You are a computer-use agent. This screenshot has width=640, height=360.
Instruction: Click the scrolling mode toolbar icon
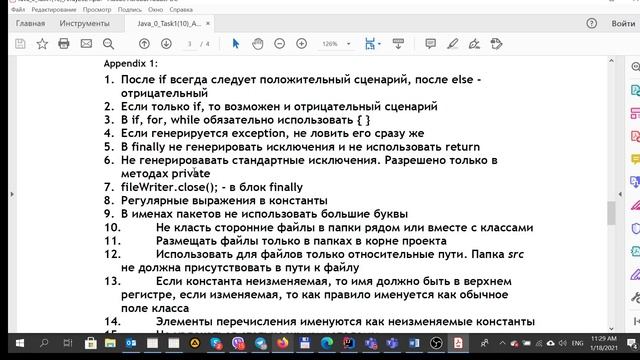pyautogui.click(x=398, y=44)
